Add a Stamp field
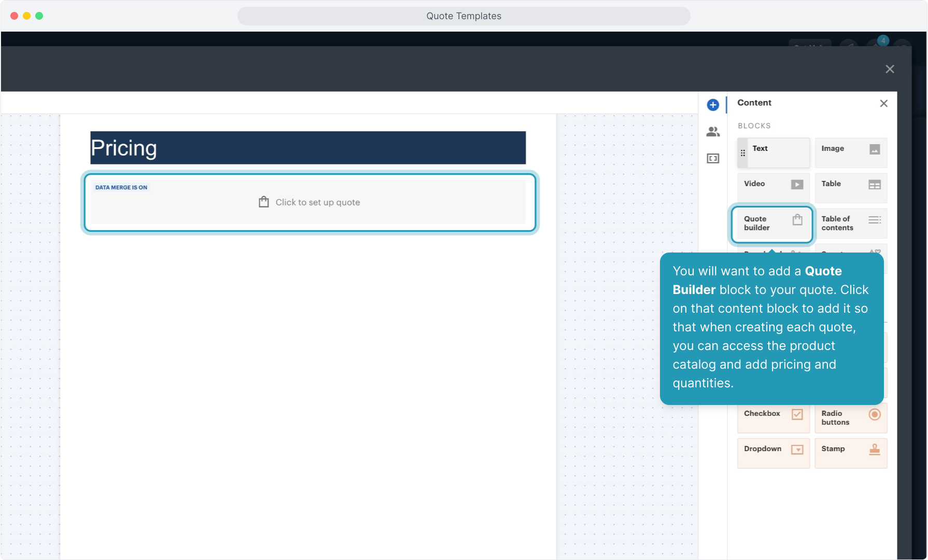 [x=850, y=453]
